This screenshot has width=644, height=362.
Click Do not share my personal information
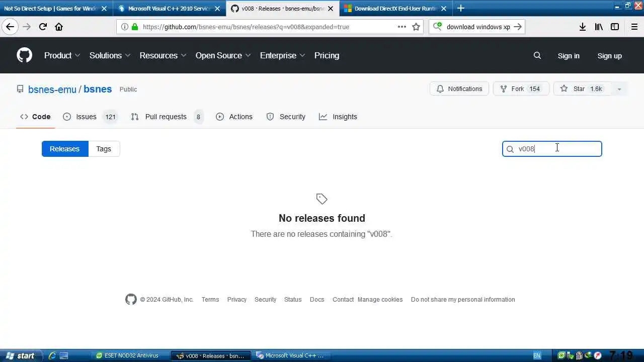[463, 300]
